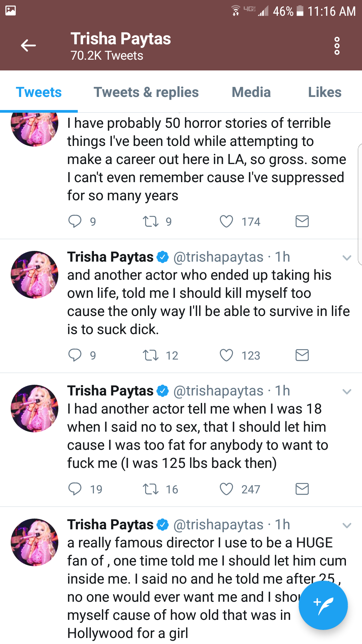Open the Likes tab
This screenshot has height=644, width=362.
click(324, 92)
